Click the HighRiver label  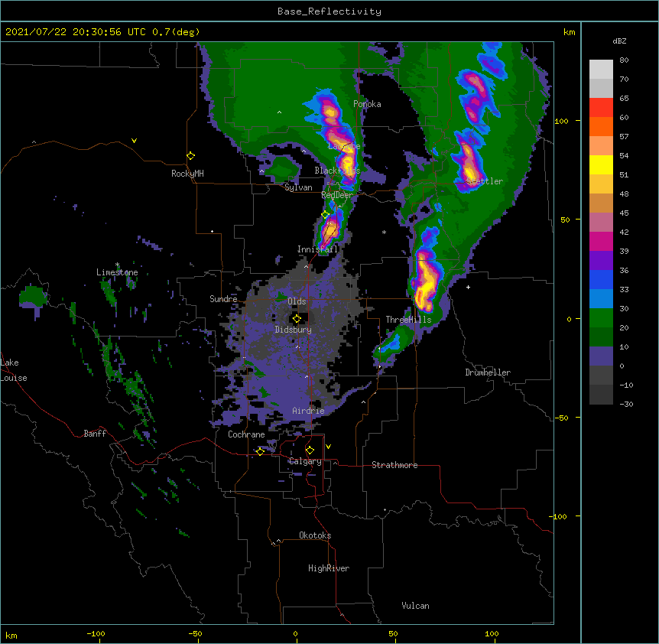(x=329, y=568)
